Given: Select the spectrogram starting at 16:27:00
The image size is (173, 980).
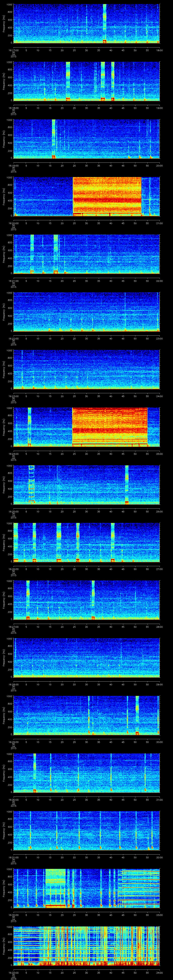Looking at the screenshot, I should click(x=86, y=600).
